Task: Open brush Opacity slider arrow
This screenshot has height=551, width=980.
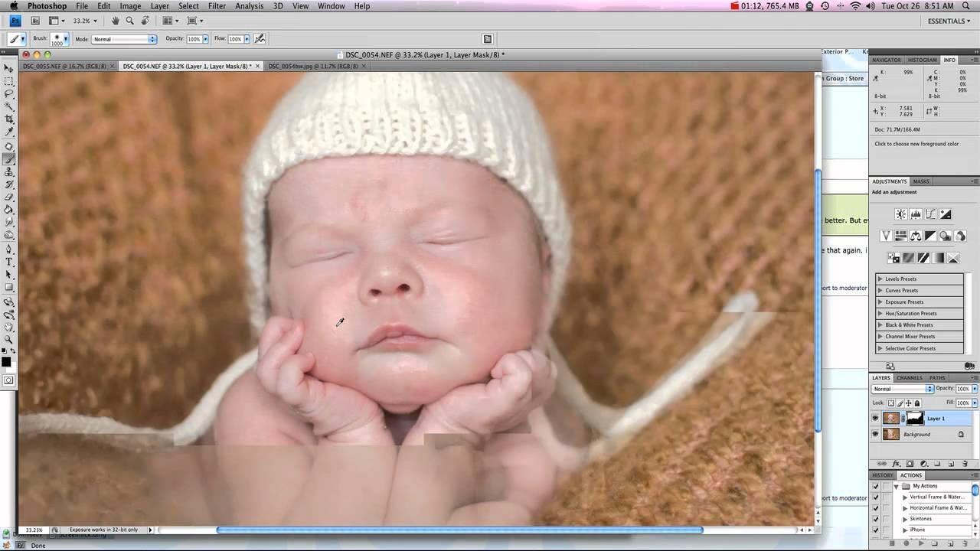Action: tap(204, 39)
